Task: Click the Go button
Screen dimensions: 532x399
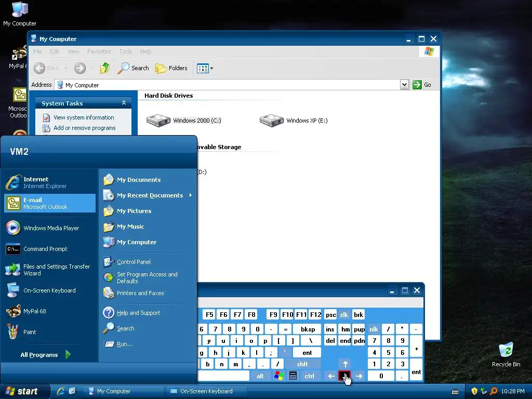Action: coord(422,85)
